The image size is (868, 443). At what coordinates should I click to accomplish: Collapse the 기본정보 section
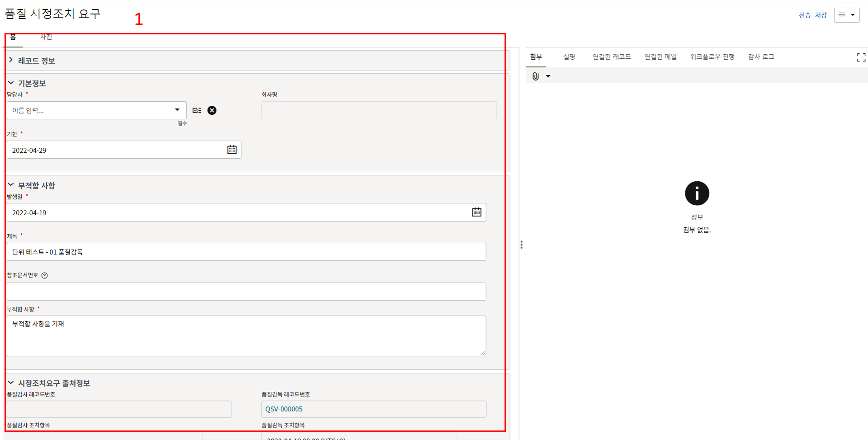(x=11, y=83)
